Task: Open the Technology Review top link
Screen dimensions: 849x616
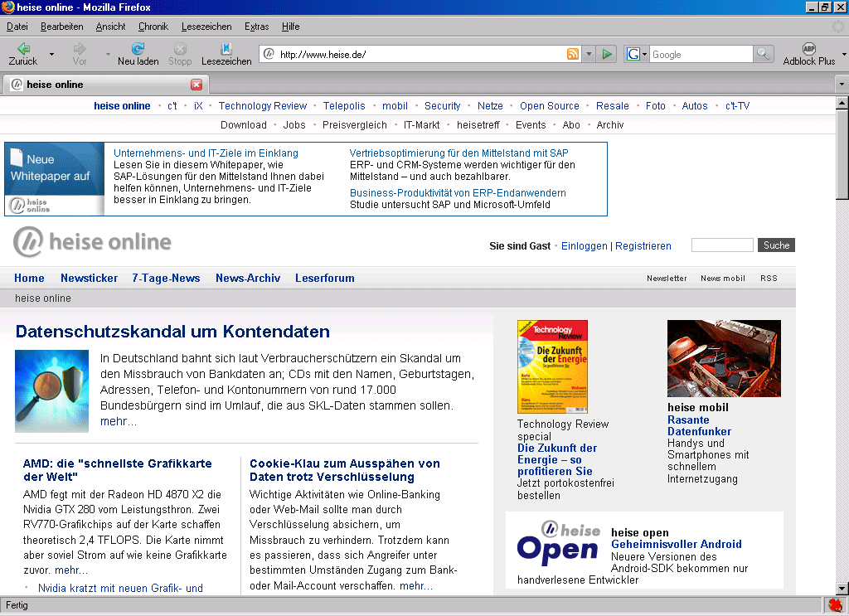Action: point(263,105)
